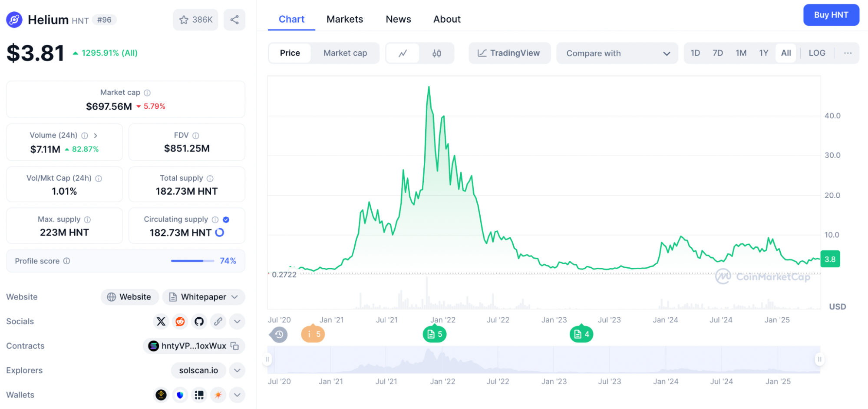Screen dimensions: 868x409
Task: Open Helium Reddit social link
Action: (180, 321)
